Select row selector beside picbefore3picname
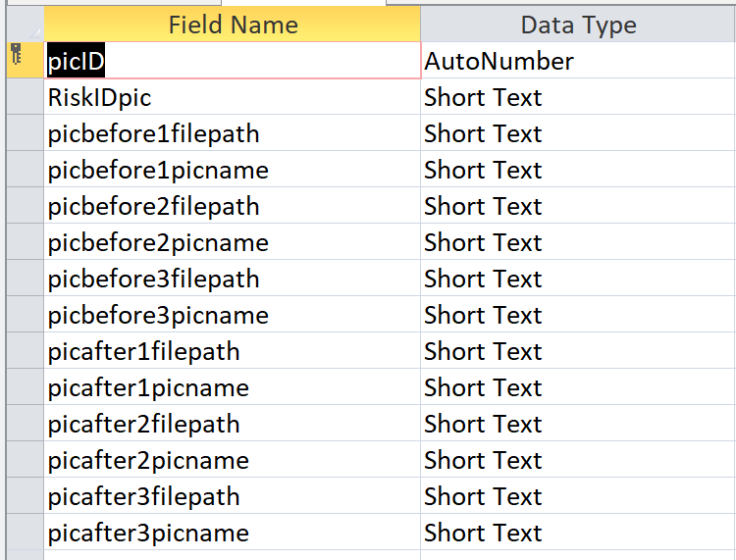The height and width of the screenshot is (560, 736). (24, 315)
